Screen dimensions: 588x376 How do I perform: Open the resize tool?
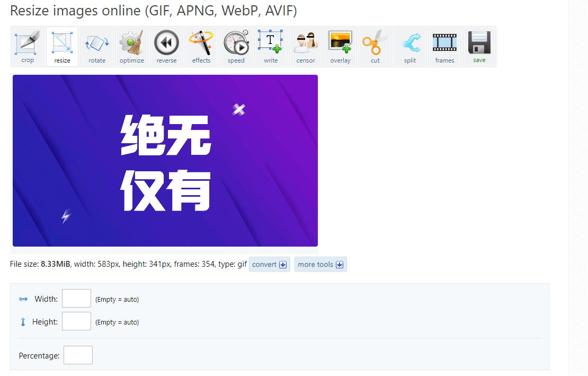click(62, 47)
